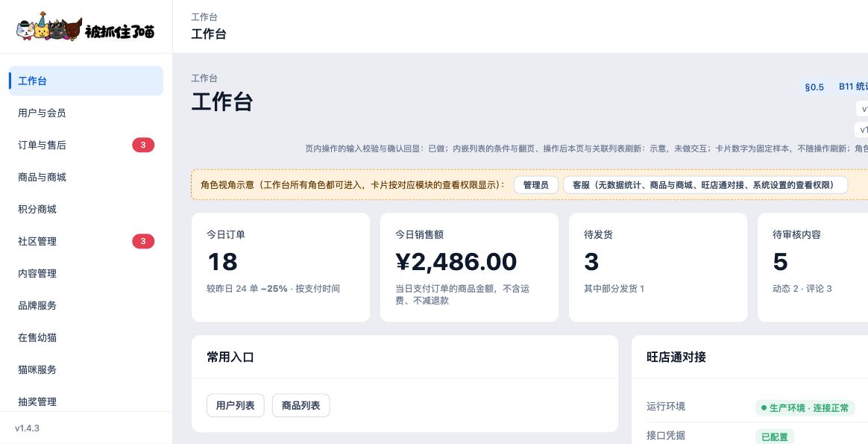Open 工作台 in the sidebar
This screenshot has height=444, width=868.
(x=86, y=81)
